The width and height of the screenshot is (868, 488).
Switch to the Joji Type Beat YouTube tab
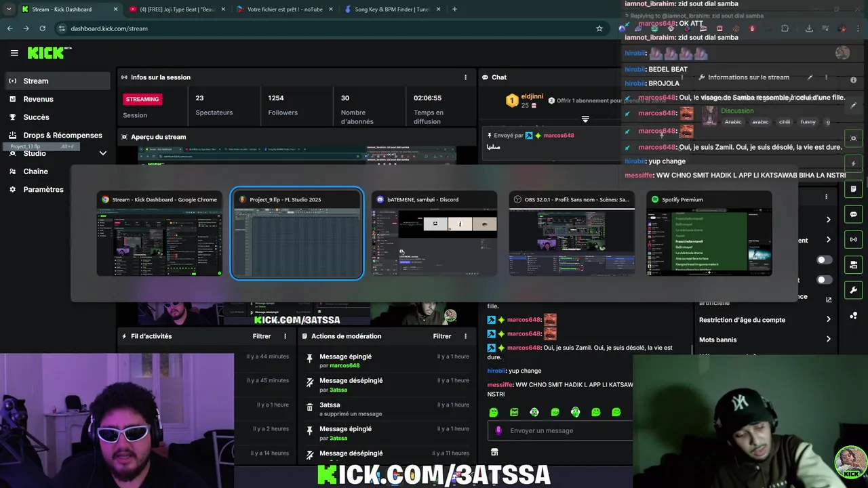[176, 9]
